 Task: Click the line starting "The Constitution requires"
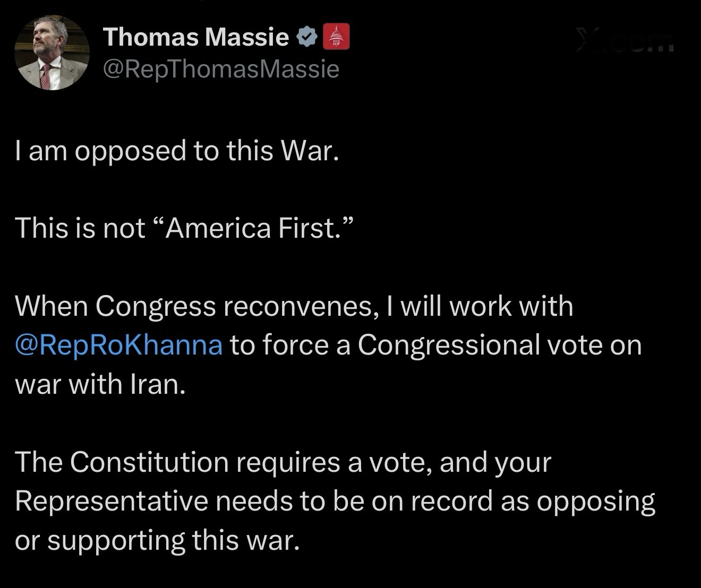pyautogui.click(x=283, y=462)
